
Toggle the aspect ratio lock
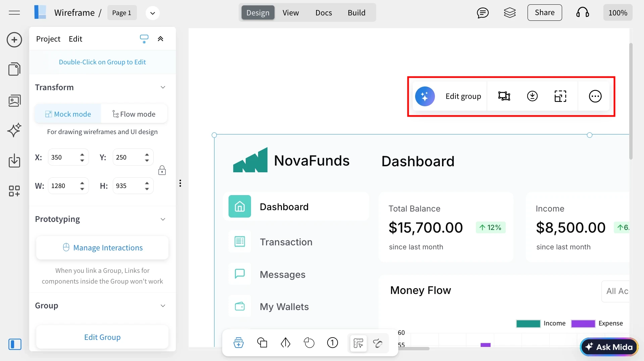[162, 171]
